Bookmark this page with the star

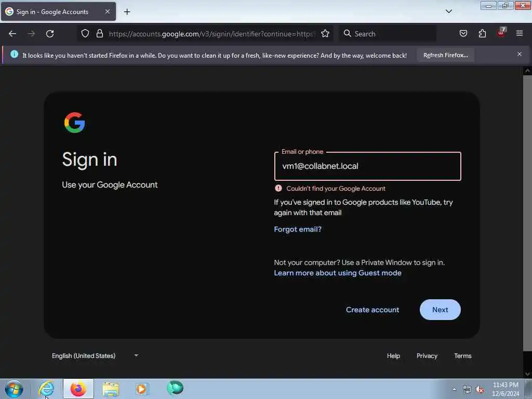325,33
